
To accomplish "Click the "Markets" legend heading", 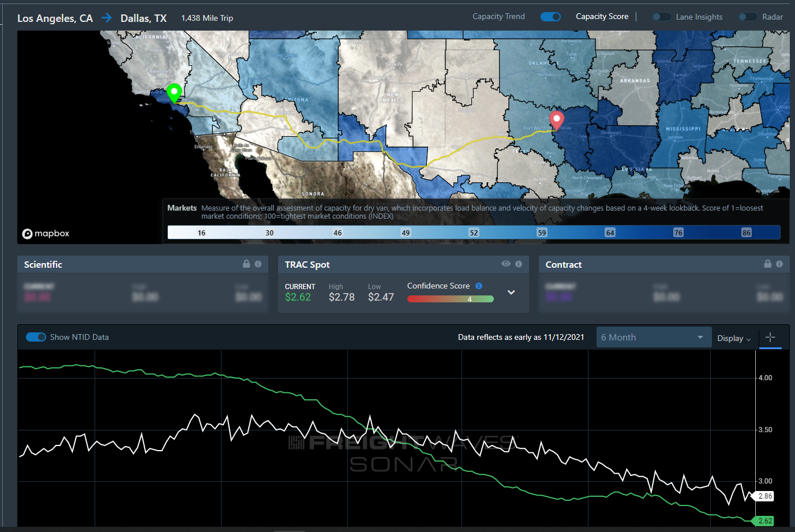I will [x=182, y=208].
